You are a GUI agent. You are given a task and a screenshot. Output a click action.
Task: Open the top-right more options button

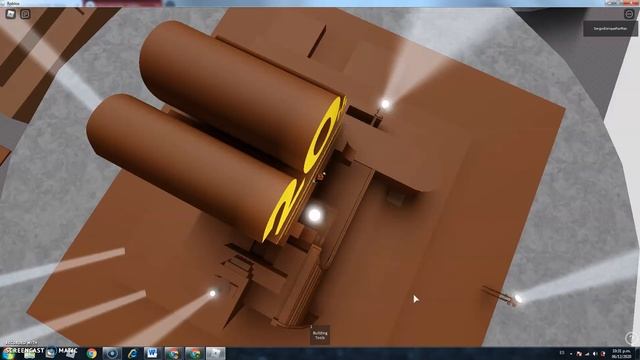[629, 14]
